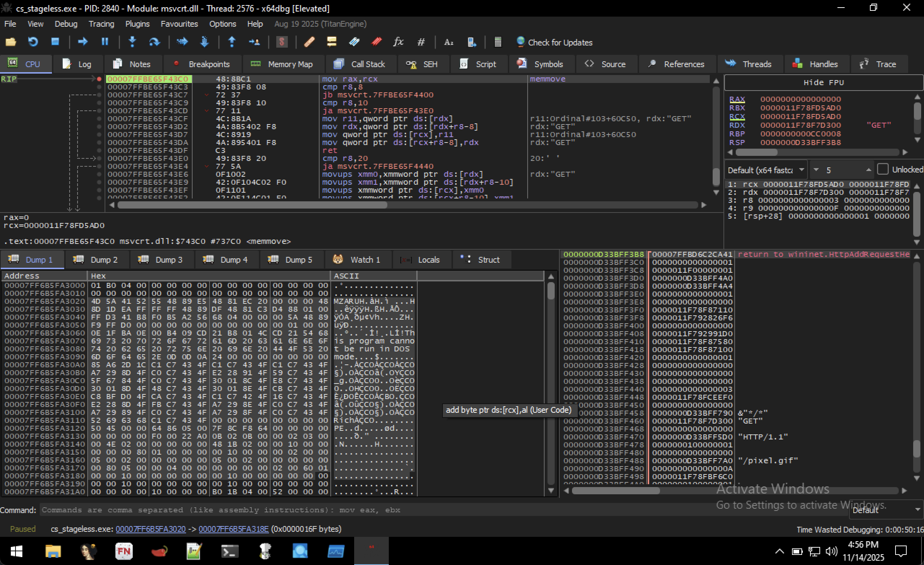Open the Labels tag icon
This screenshot has width=924, height=565.
click(x=354, y=42)
